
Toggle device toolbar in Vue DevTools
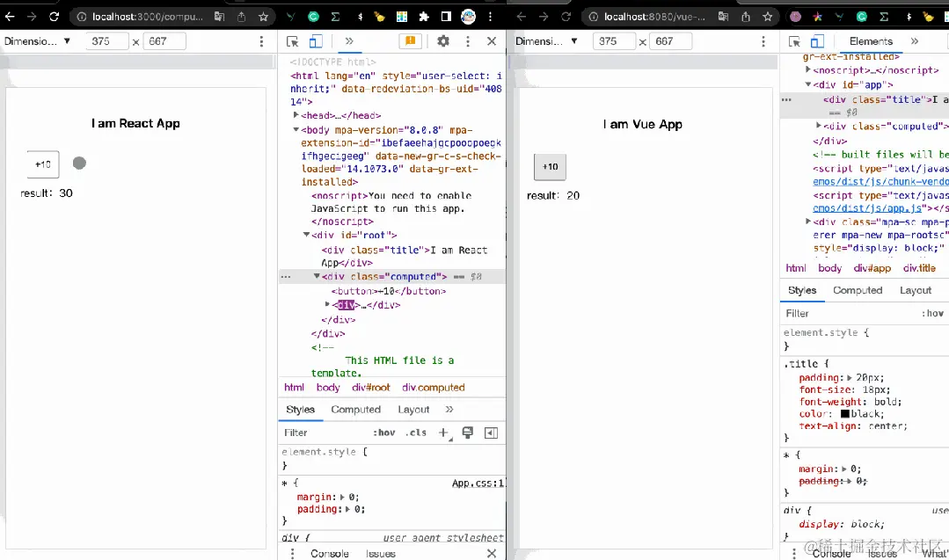click(817, 41)
